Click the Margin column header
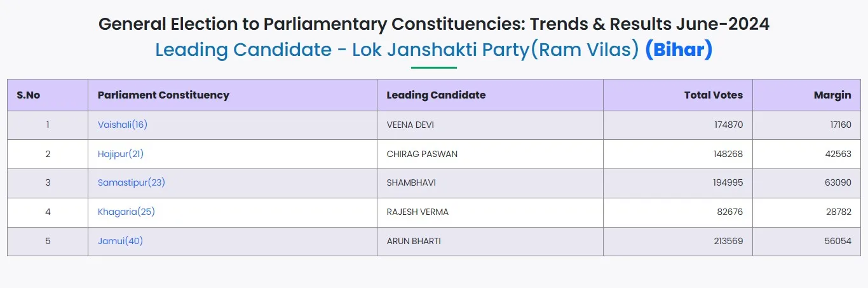868x288 pixels. 832,95
